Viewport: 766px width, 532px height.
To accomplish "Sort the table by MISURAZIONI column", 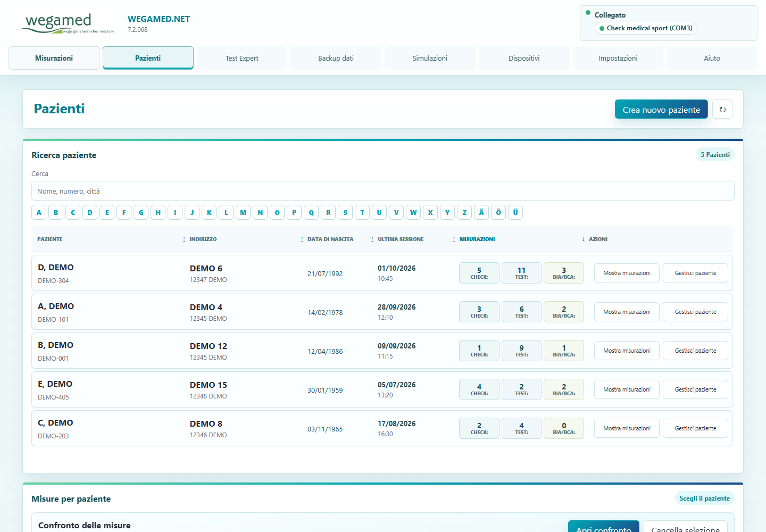I will [x=477, y=239].
